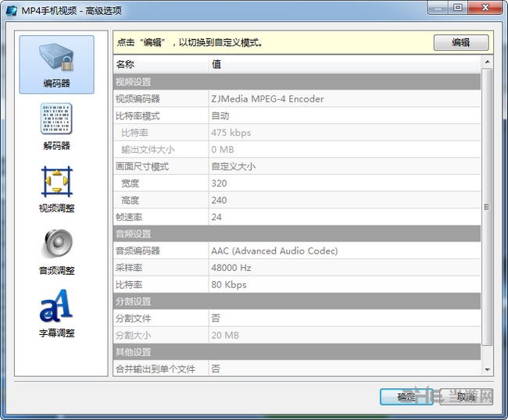Select the ZJMedia MPEG-4 Encoder value
The image size is (508, 420).
pyautogui.click(x=267, y=98)
